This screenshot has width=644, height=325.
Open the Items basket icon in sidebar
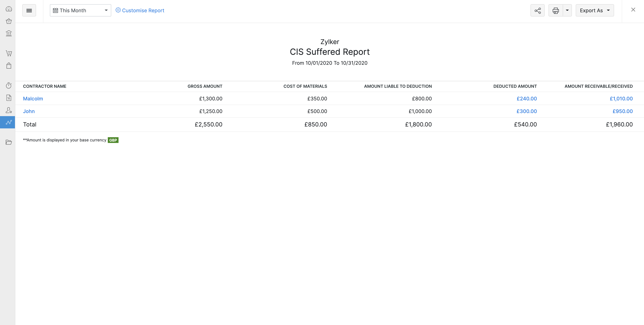[x=9, y=21]
